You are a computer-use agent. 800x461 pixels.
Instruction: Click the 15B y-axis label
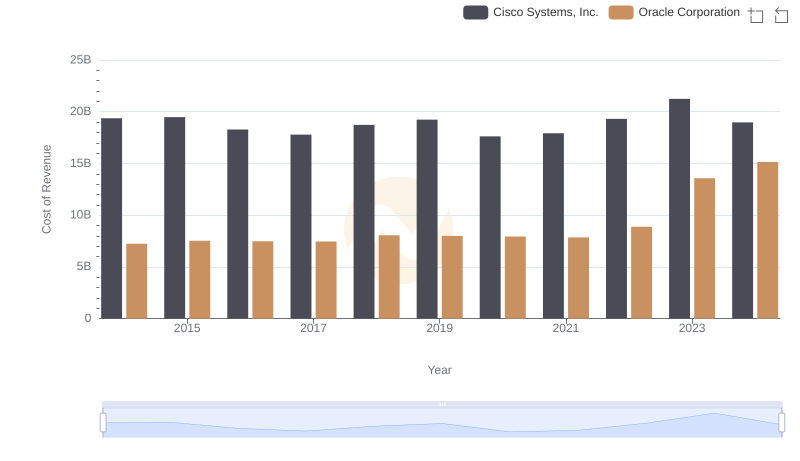tap(81, 163)
